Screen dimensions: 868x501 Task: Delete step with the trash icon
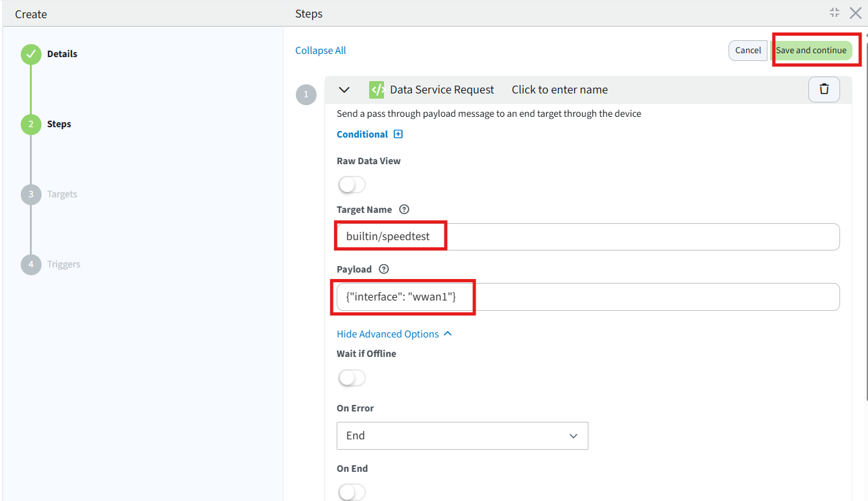click(824, 90)
